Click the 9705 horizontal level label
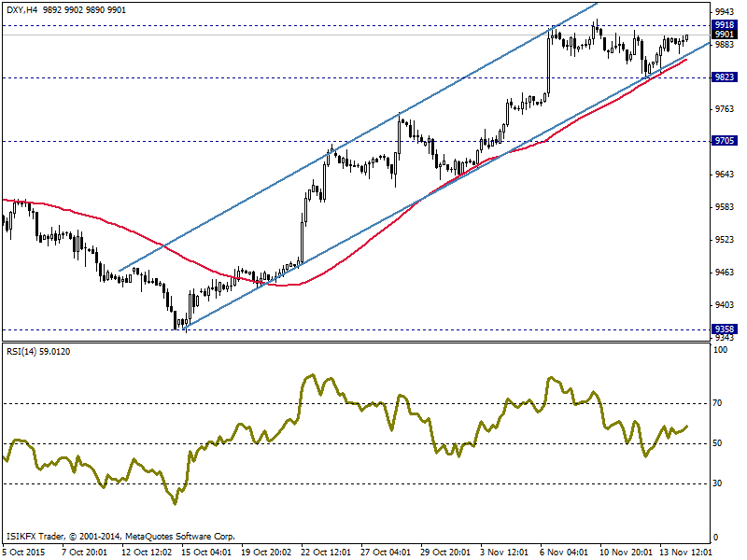Screen dimensions: 747x560 coord(725,141)
